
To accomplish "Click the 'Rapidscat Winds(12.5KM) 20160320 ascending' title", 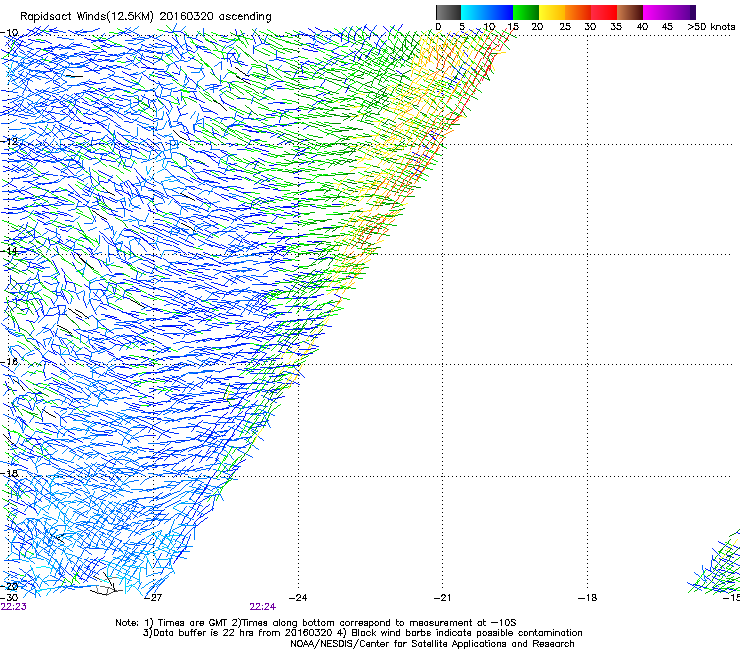I will 146,17.
